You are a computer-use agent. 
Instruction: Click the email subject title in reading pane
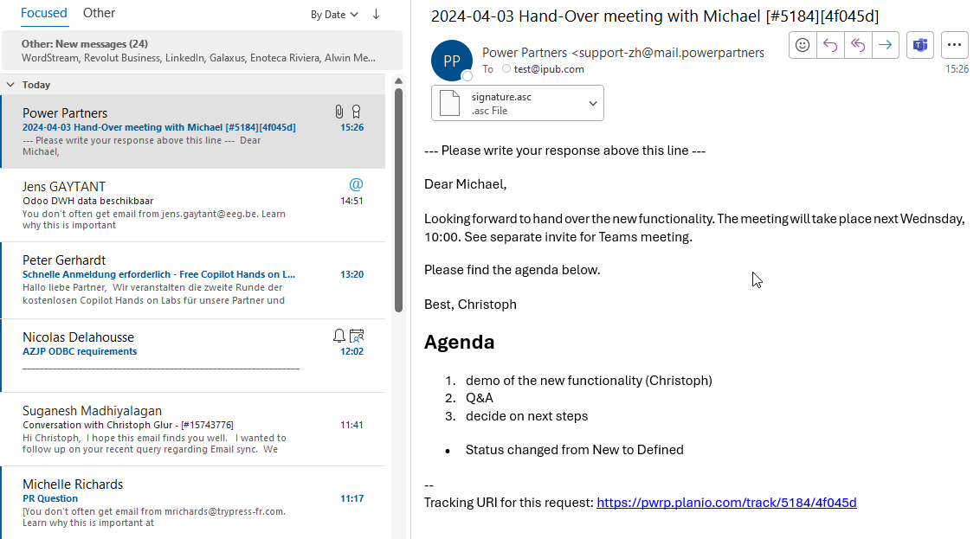click(x=654, y=16)
